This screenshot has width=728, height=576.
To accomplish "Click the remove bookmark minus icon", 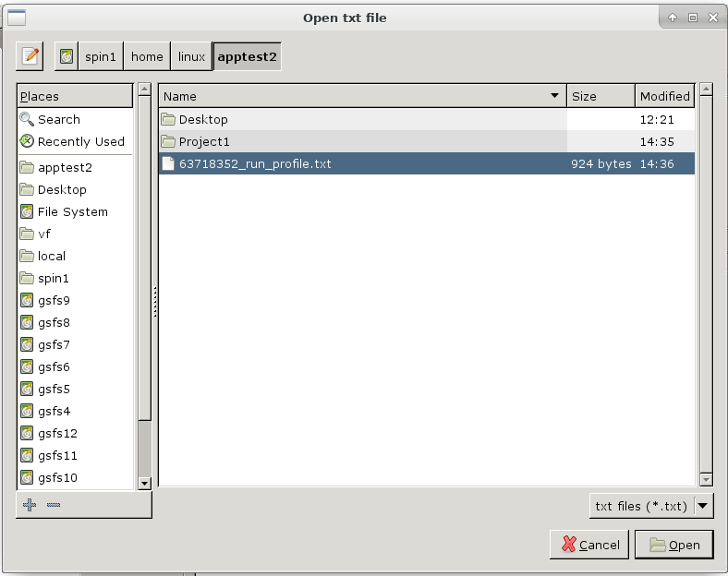I will 54,505.
